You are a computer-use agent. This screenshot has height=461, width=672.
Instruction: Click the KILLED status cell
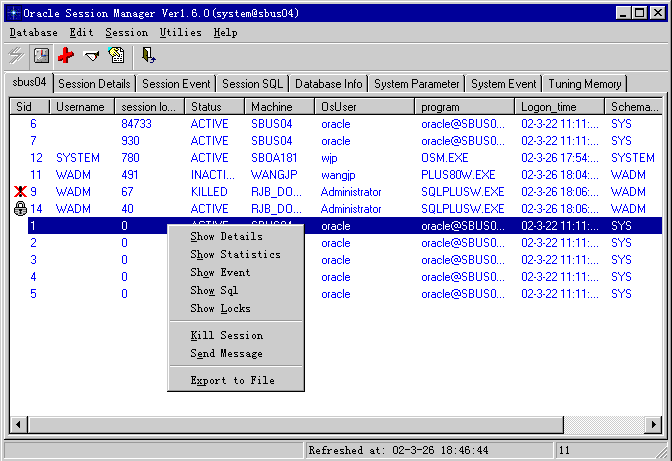pyautogui.click(x=209, y=192)
